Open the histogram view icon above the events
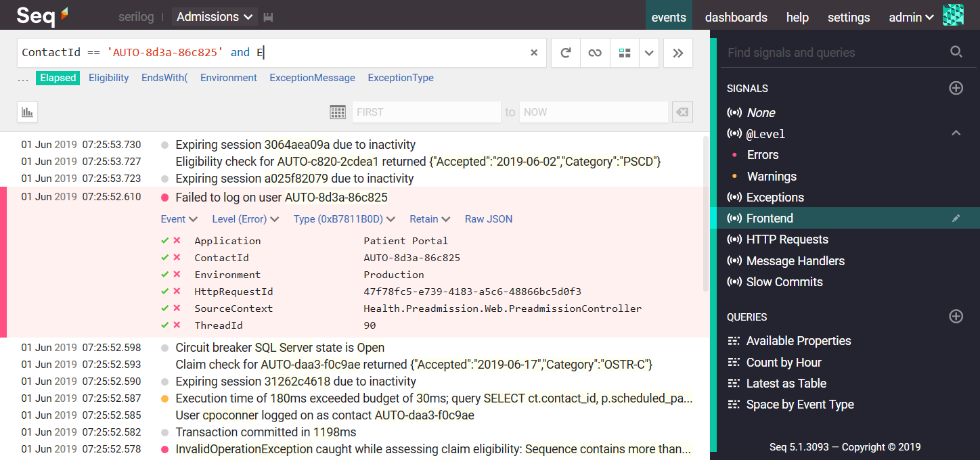The image size is (980, 460). point(27,112)
